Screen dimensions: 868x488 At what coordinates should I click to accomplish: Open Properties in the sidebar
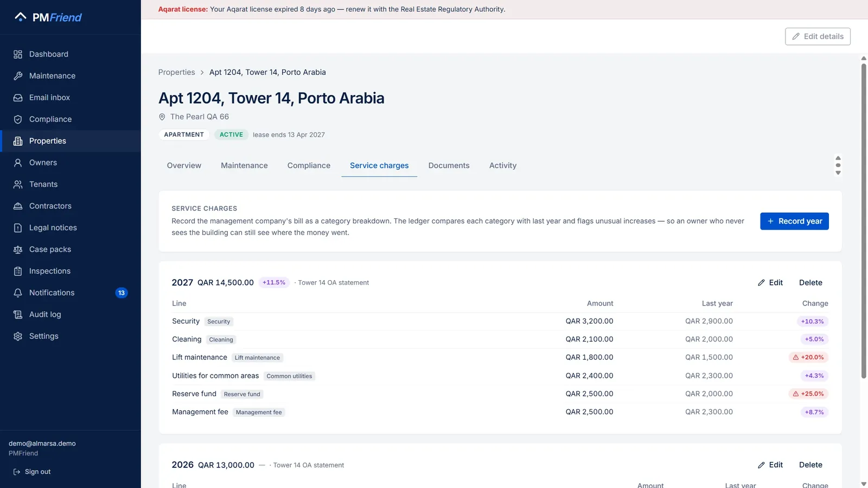pyautogui.click(x=71, y=141)
